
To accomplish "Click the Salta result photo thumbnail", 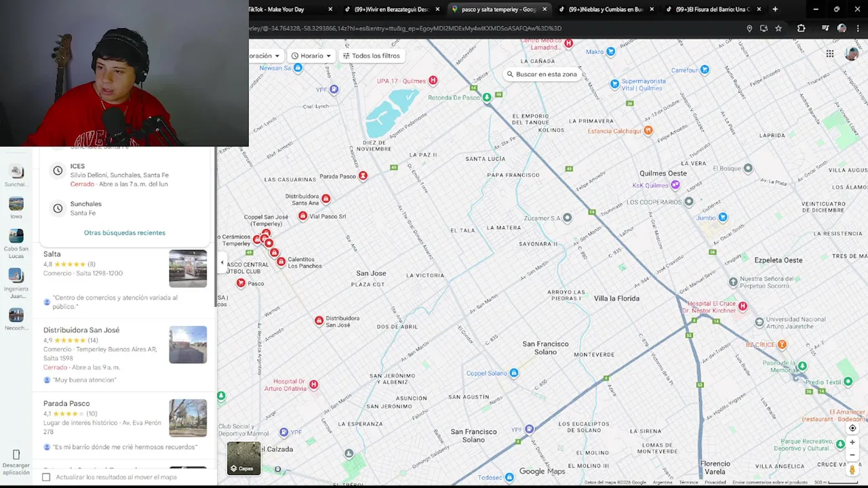I will tap(188, 269).
